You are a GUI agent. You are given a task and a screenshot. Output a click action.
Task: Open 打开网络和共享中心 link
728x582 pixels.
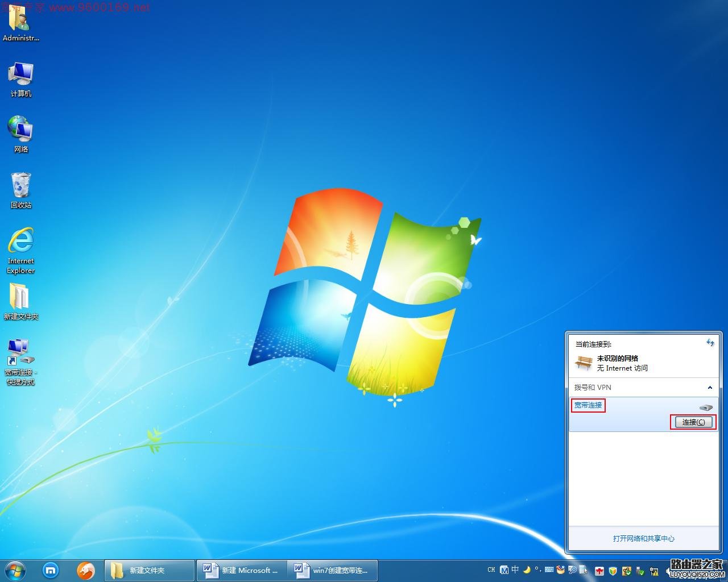(643, 539)
